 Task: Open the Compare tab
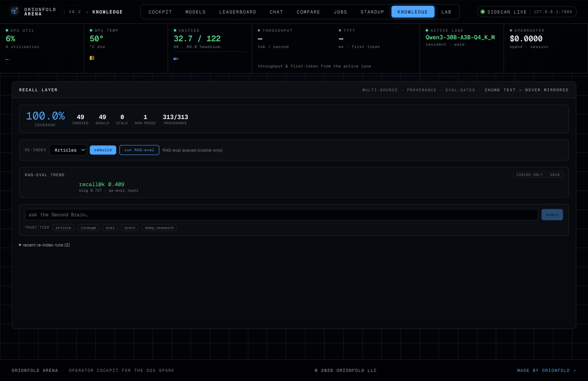click(x=308, y=12)
